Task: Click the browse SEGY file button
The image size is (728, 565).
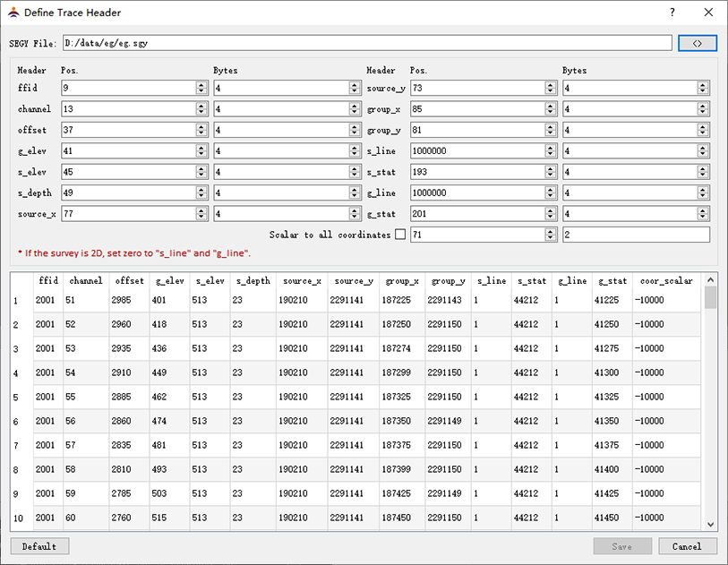Action: pos(698,43)
